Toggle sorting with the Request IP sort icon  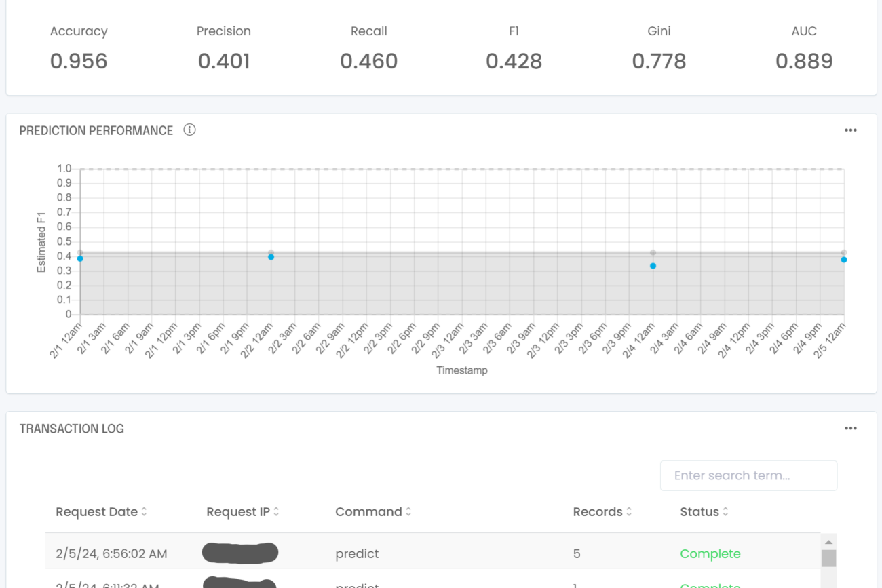click(275, 512)
